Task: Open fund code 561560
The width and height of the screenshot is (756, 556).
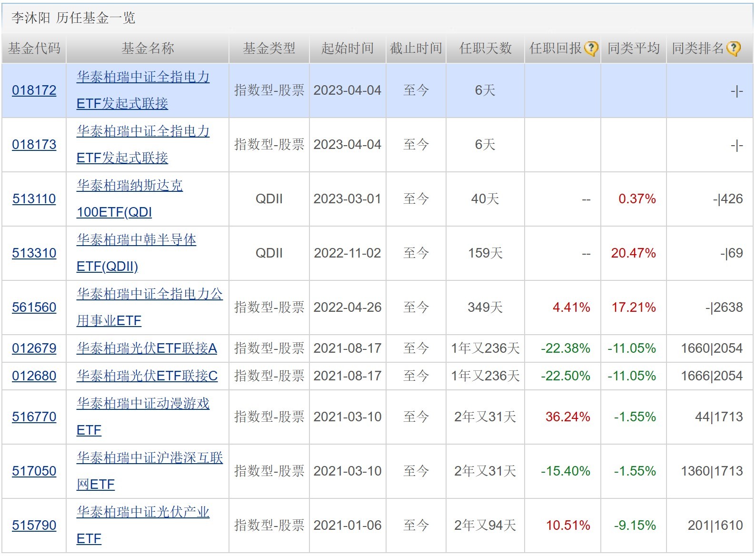Action: pos(34,308)
